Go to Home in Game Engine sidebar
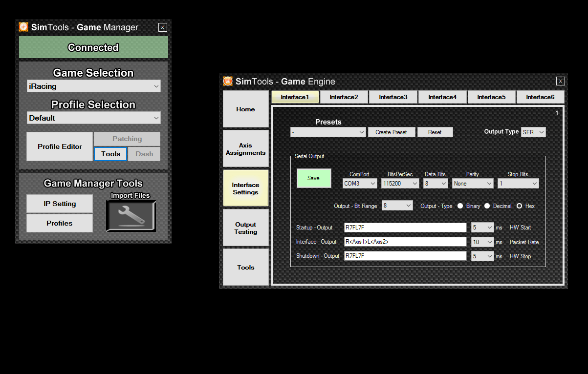Image resolution: width=588 pixels, height=374 pixels. point(246,109)
